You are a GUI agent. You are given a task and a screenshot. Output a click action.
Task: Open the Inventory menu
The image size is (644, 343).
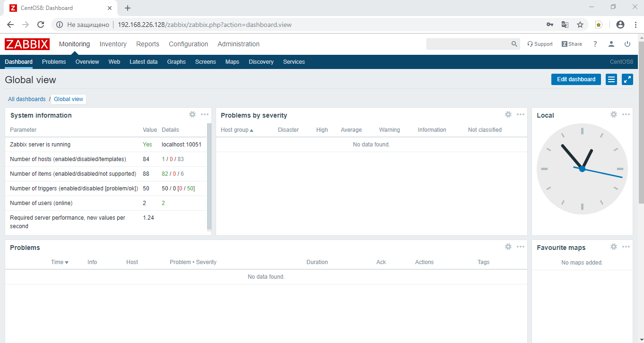[x=113, y=44]
